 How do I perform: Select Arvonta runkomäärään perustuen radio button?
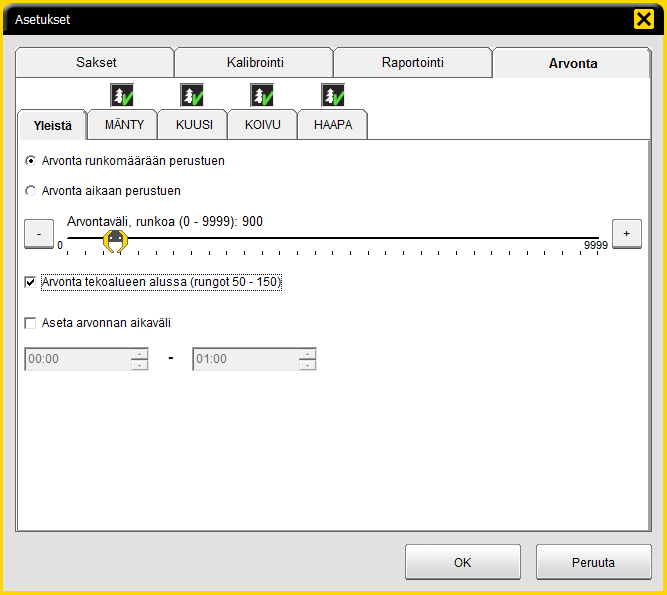click(30, 161)
